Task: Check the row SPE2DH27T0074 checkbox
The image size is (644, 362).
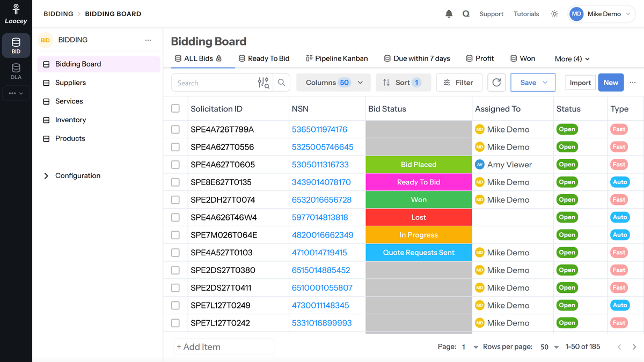Action: pyautogui.click(x=175, y=200)
